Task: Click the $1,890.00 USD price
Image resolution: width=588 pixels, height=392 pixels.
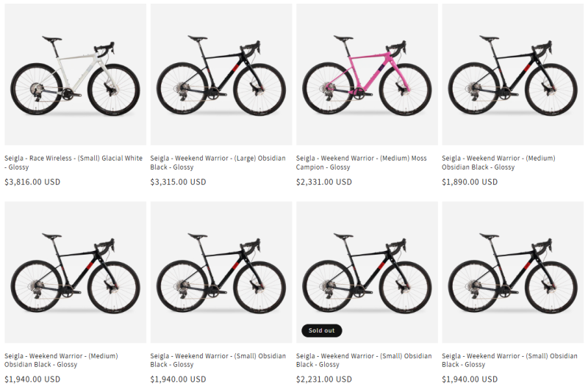Action: (x=470, y=182)
